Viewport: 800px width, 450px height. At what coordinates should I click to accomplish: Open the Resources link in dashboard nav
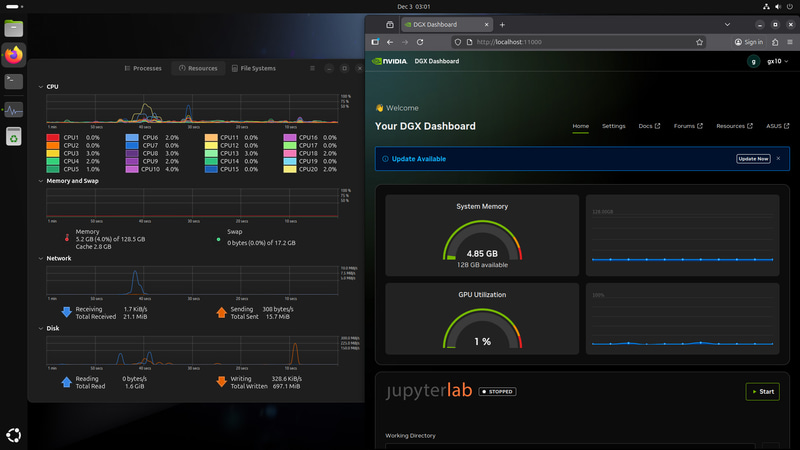[x=734, y=126]
